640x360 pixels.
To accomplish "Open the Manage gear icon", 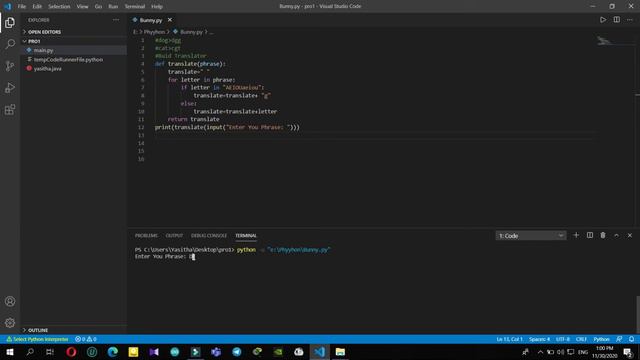I will tap(10, 323).
